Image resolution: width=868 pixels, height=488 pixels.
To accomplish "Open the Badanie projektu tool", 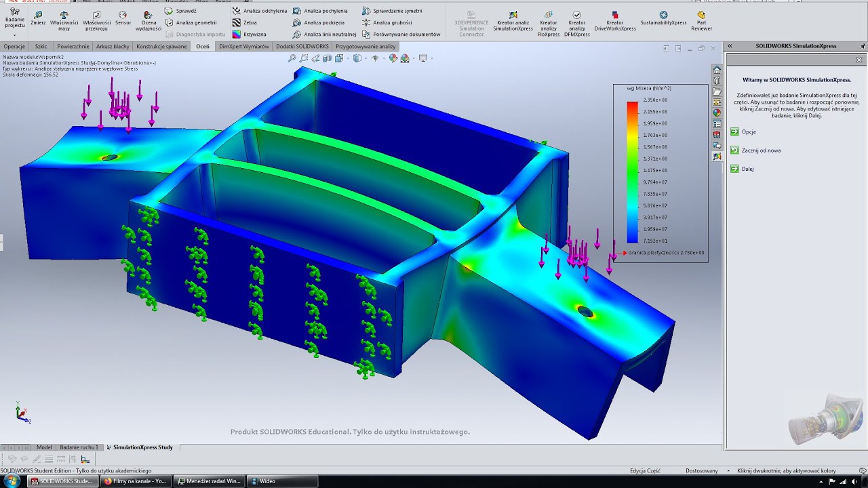I will pyautogui.click(x=14, y=19).
